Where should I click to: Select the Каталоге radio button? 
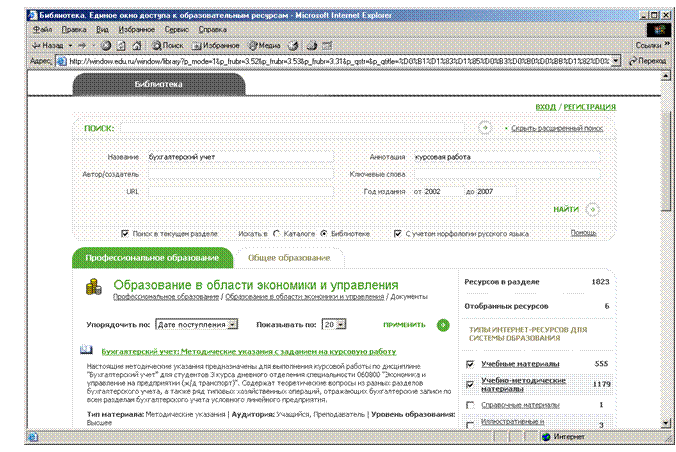[276, 233]
